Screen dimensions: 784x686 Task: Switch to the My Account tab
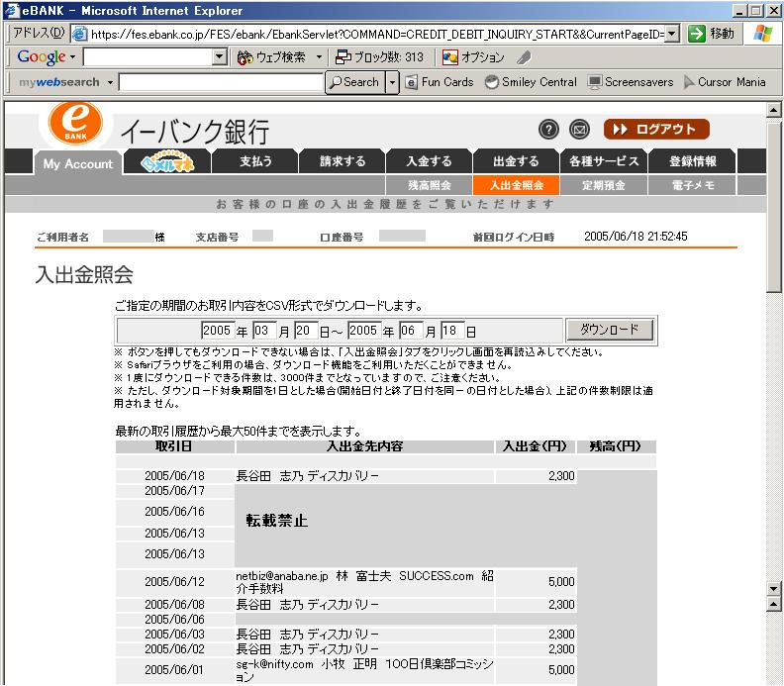77,164
